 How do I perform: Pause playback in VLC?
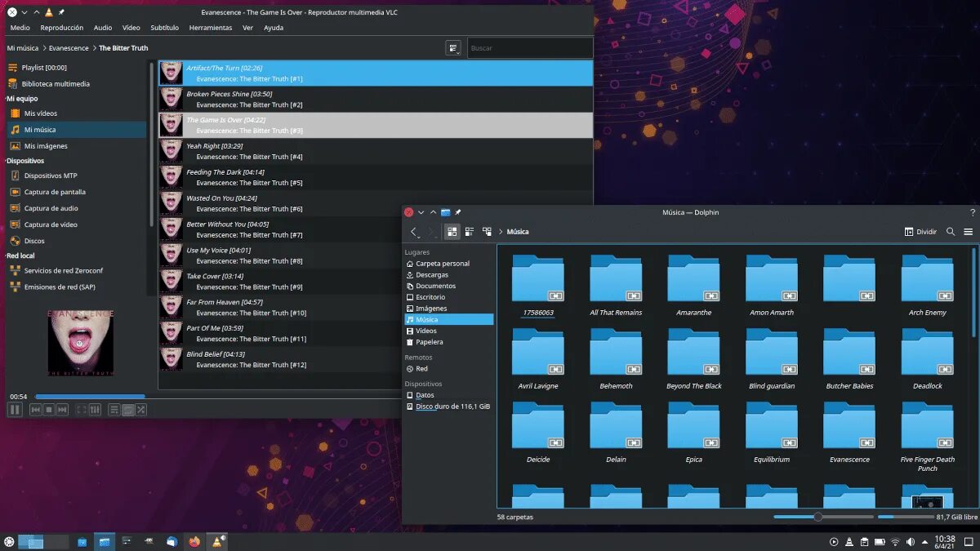point(15,410)
